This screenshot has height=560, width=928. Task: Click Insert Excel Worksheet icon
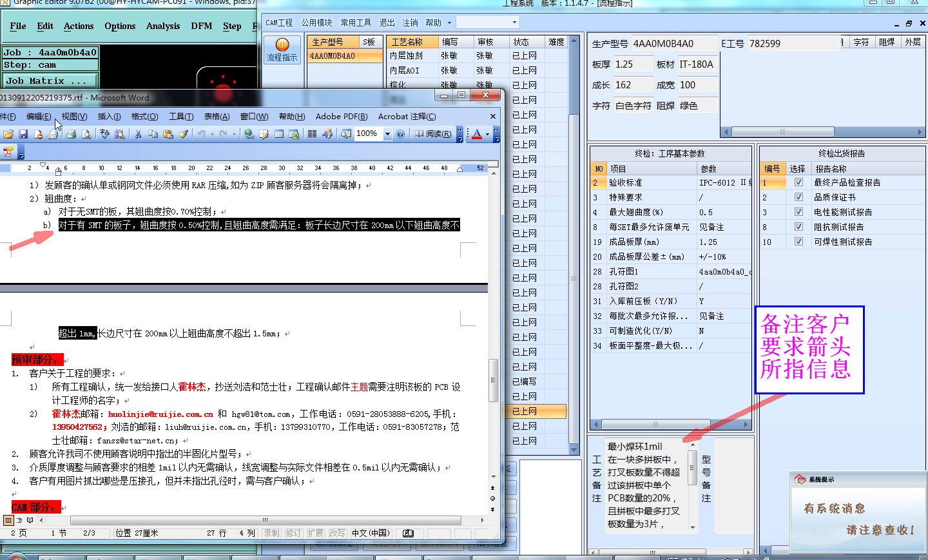click(x=294, y=134)
